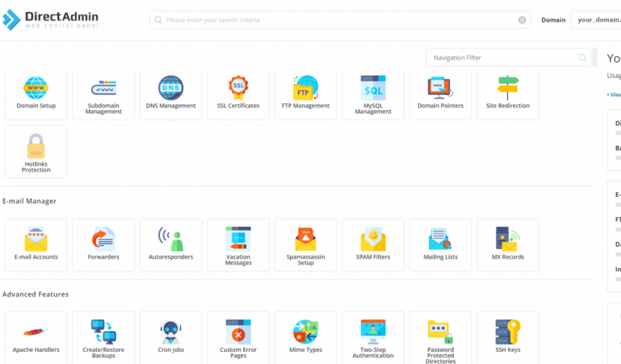Open Subdomain Management
The image size is (621, 364).
[x=103, y=93]
